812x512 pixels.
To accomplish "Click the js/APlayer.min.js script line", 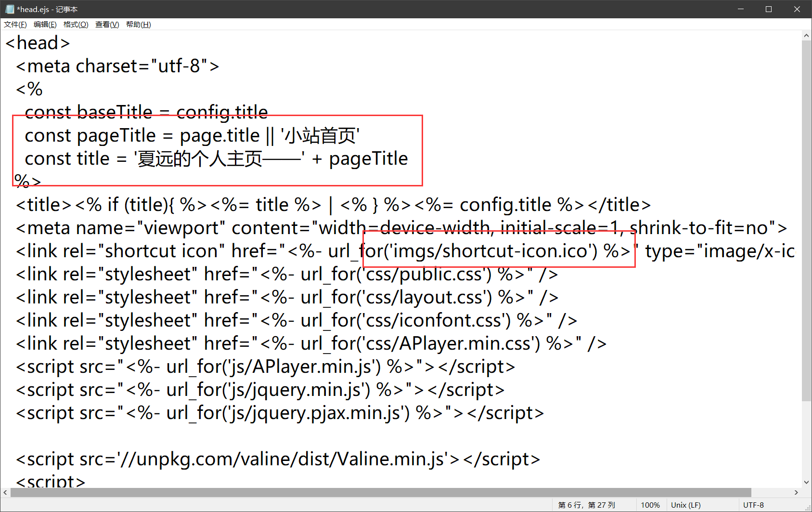I will pyautogui.click(x=265, y=367).
